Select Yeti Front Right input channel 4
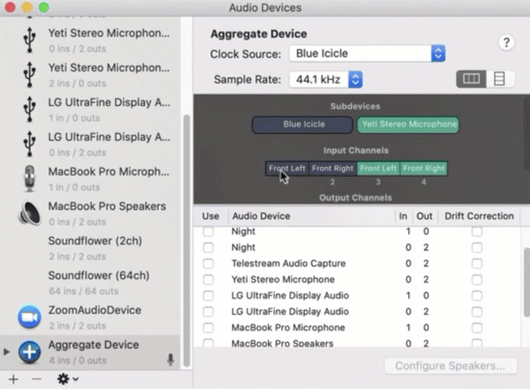The width and height of the screenshot is (530, 389). [424, 168]
